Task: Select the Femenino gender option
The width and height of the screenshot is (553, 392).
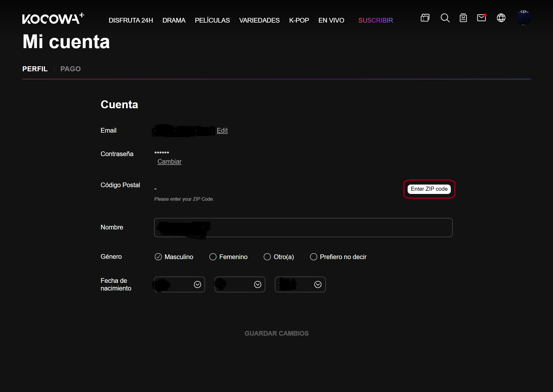Action: coord(213,257)
